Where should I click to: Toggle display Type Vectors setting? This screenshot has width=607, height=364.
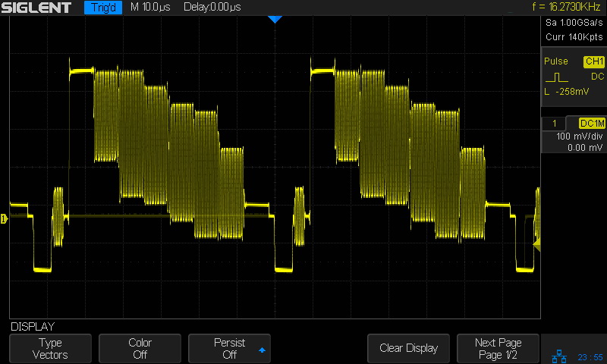click(50, 349)
